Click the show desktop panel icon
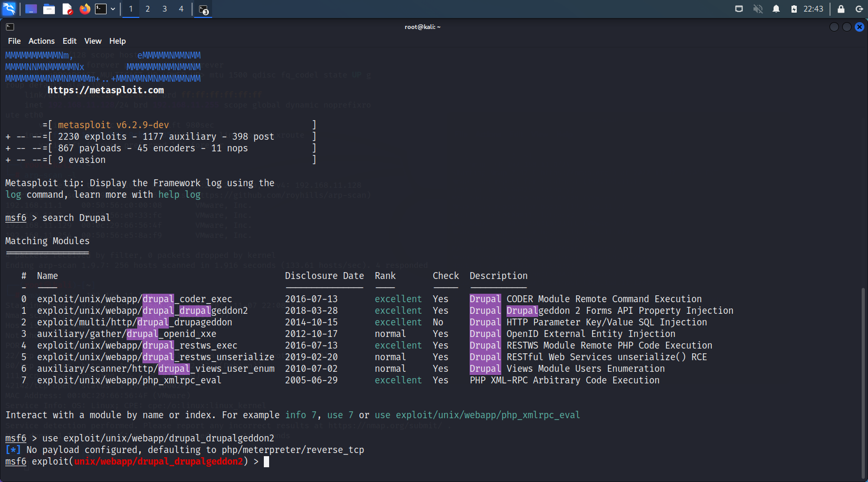The width and height of the screenshot is (868, 482). point(31,9)
